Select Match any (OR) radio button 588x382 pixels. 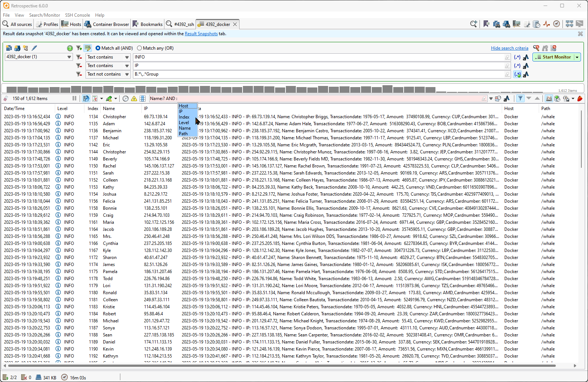point(139,48)
